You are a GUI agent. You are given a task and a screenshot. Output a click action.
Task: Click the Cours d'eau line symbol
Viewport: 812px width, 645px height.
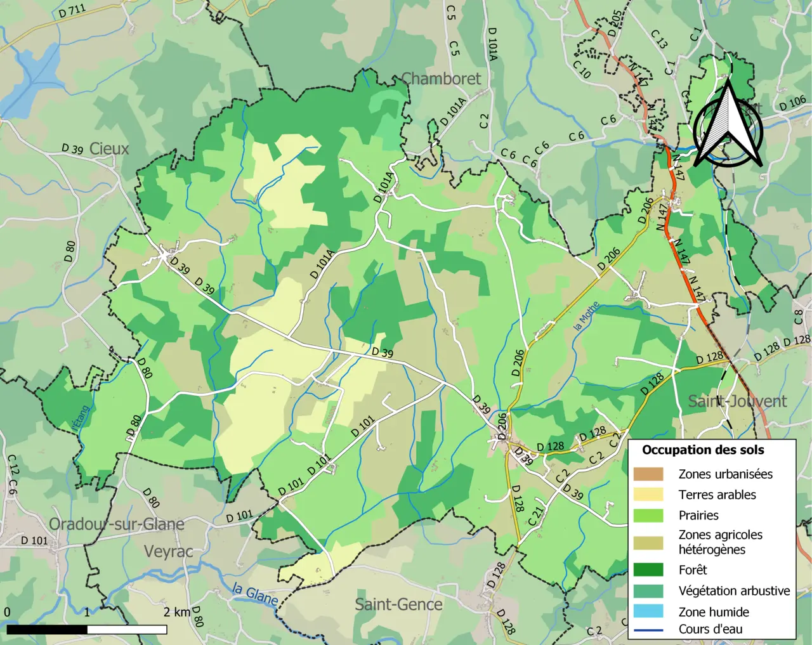[648, 630]
